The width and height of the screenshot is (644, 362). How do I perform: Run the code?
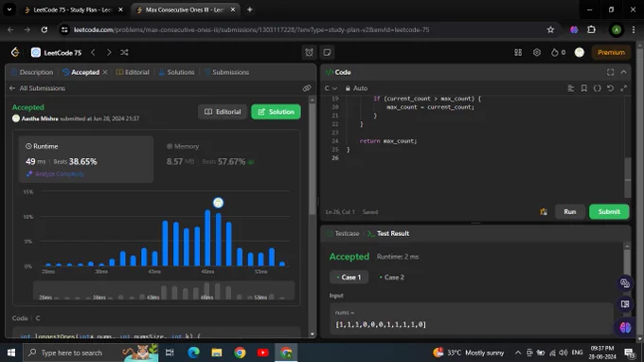(570, 211)
